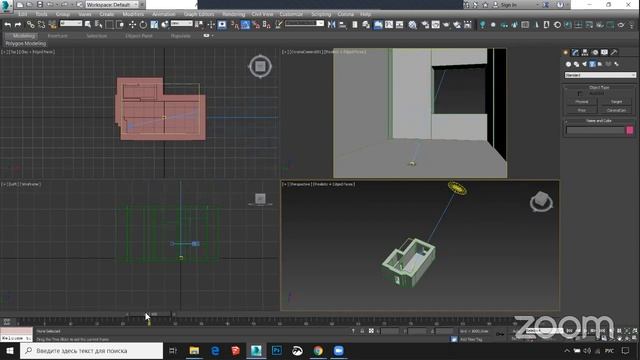Click the Add Time Tag button

[471, 339]
